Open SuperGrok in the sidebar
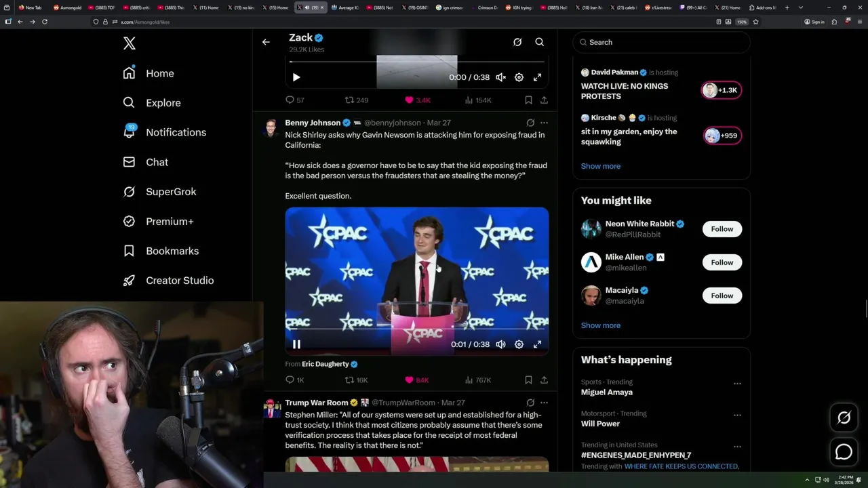This screenshot has height=488, width=868. pyautogui.click(x=159, y=192)
